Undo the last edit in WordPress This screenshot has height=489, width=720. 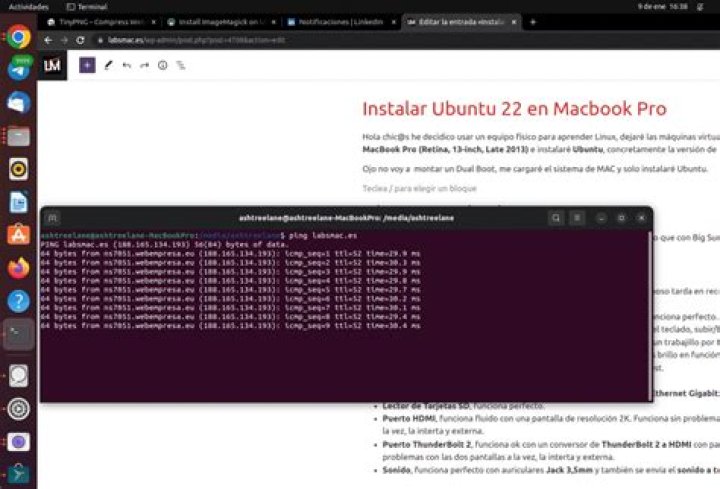click(127, 65)
